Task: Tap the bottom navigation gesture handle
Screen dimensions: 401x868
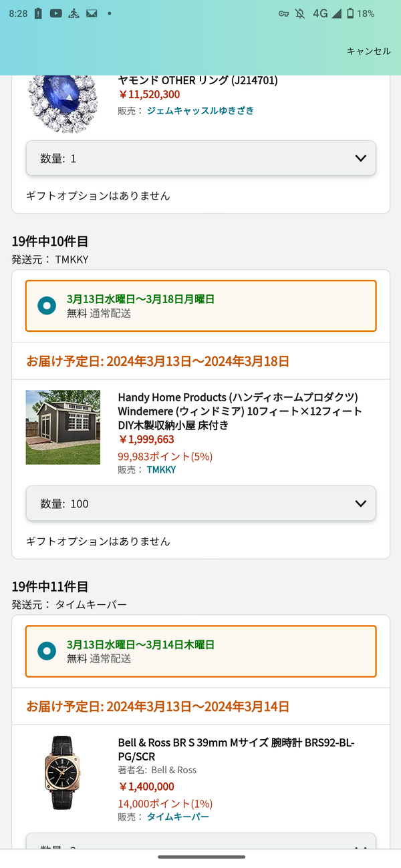Action: pyautogui.click(x=201, y=857)
